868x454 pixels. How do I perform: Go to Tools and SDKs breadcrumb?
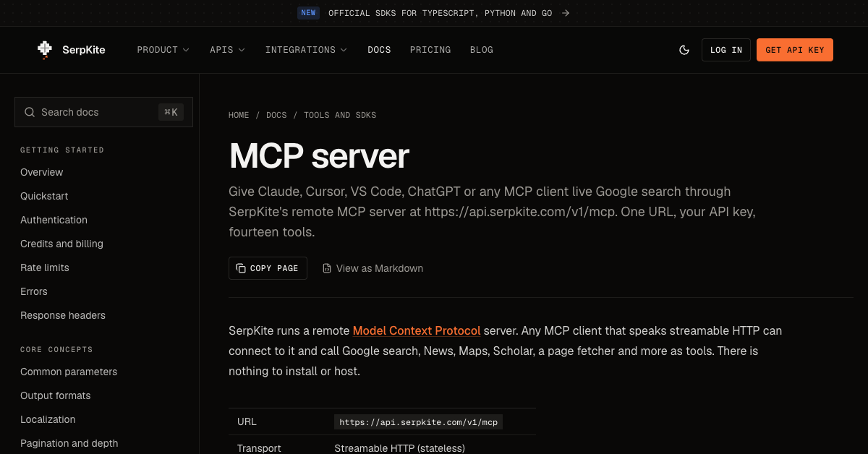pyautogui.click(x=340, y=115)
